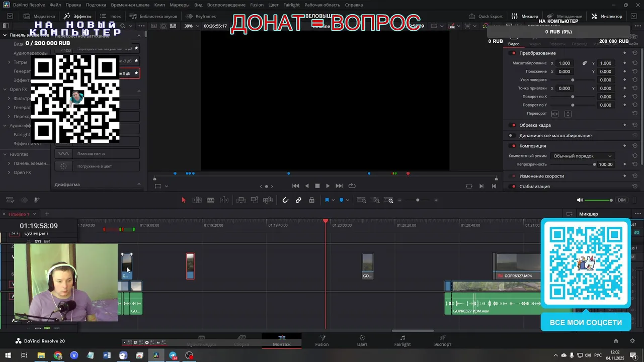The height and width of the screenshot is (362, 644).
Task: Click the Full Extent Zoom icon
Action: [x=361, y=200]
